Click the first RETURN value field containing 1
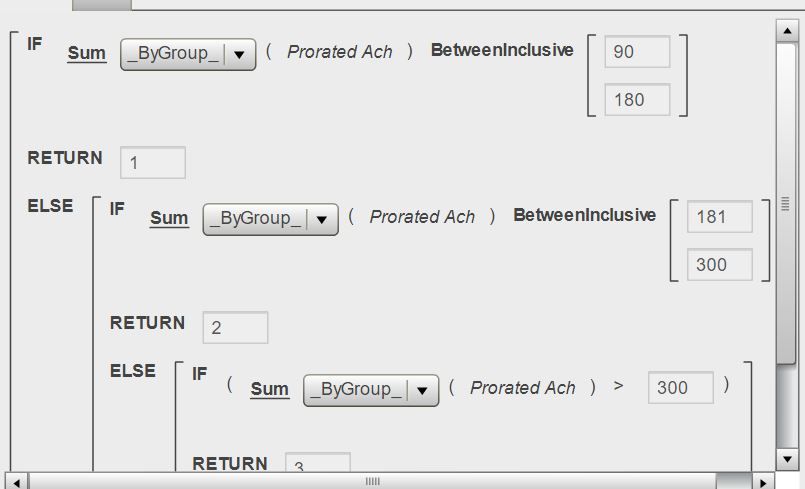This screenshot has width=805, height=489. tap(152, 163)
